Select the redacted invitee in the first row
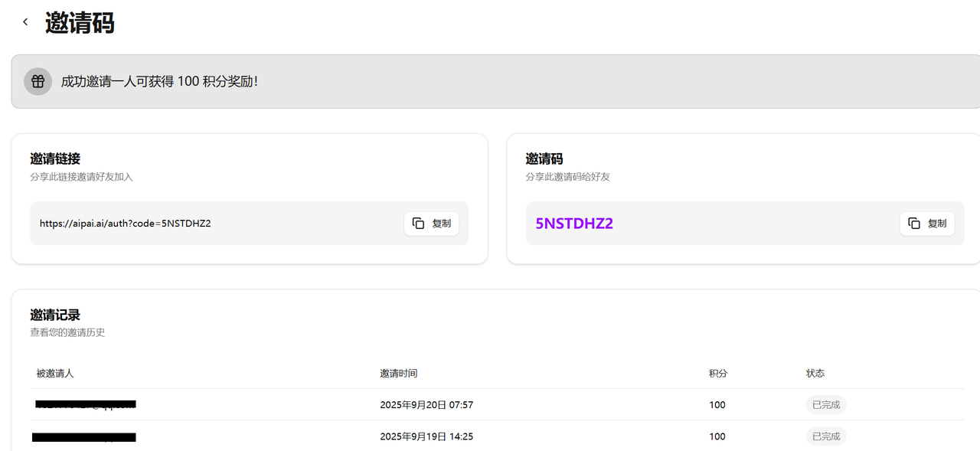This screenshot has width=980, height=451. 85,404
